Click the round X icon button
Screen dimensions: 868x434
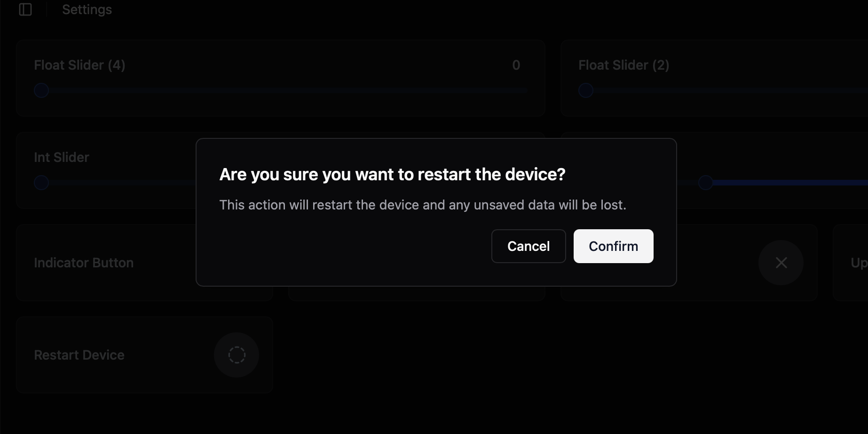(x=781, y=263)
